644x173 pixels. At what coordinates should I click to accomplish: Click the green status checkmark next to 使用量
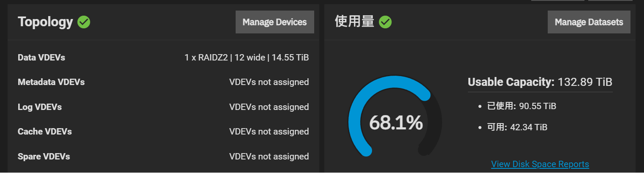pos(385,22)
